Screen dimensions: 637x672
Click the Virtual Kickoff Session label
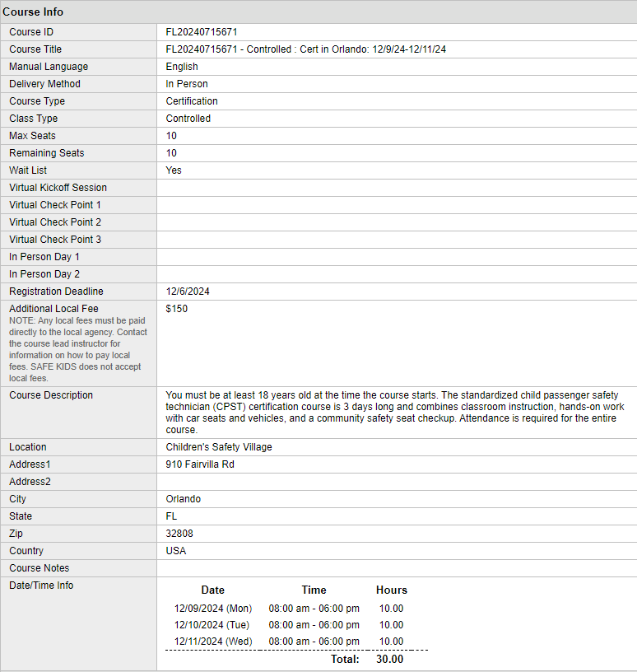[x=58, y=188]
